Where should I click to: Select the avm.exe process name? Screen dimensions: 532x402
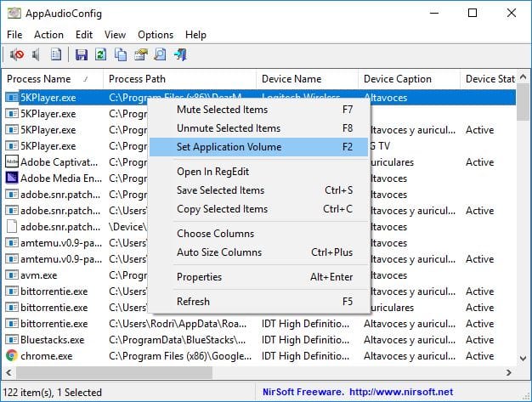coord(39,275)
